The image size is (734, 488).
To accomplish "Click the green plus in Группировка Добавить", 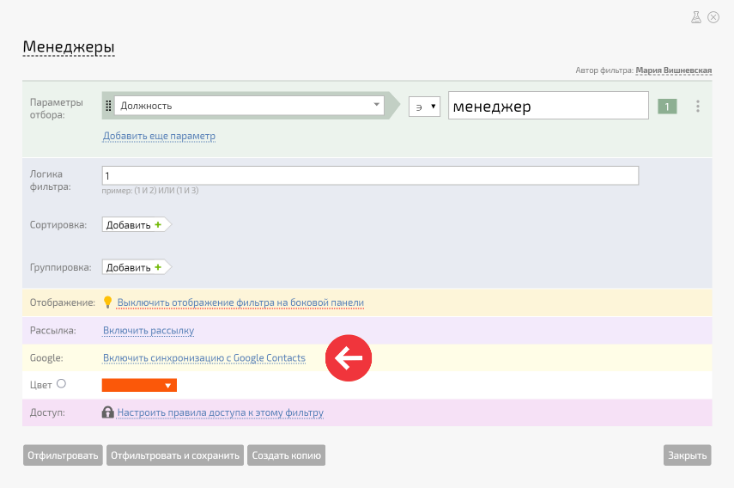I will coord(158,267).
